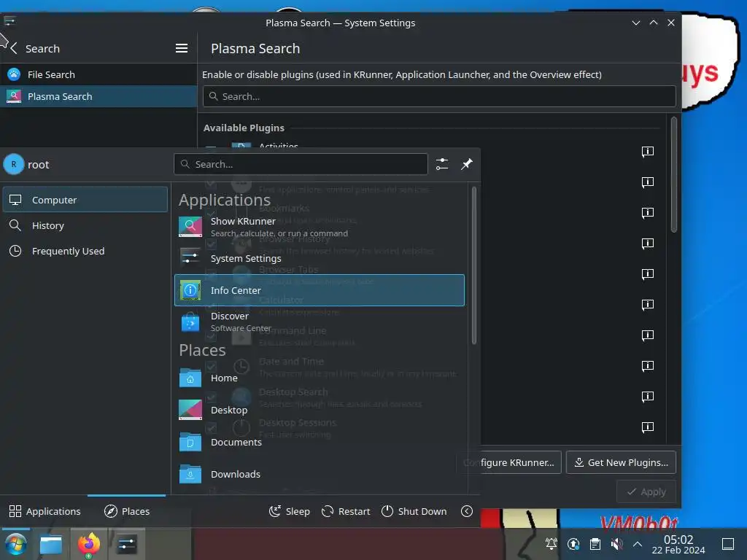Open Show KRunner from Applications list
Image resolution: width=747 pixels, height=560 pixels.
[320, 227]
